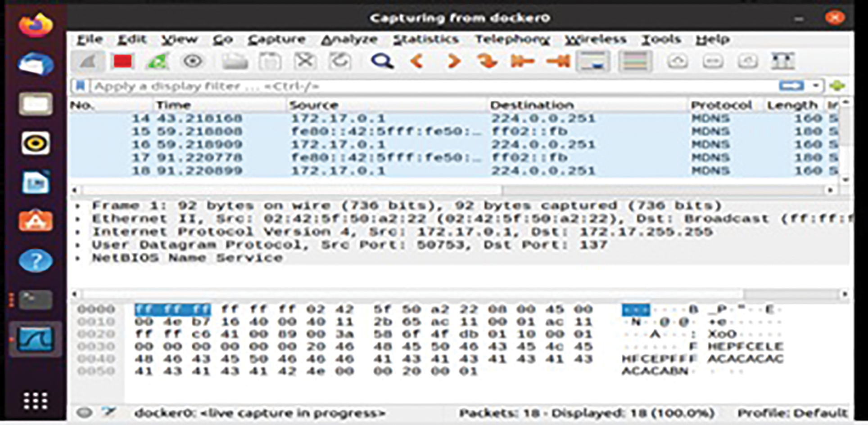
Task: Restart the current capture
Action: point(157,61)
